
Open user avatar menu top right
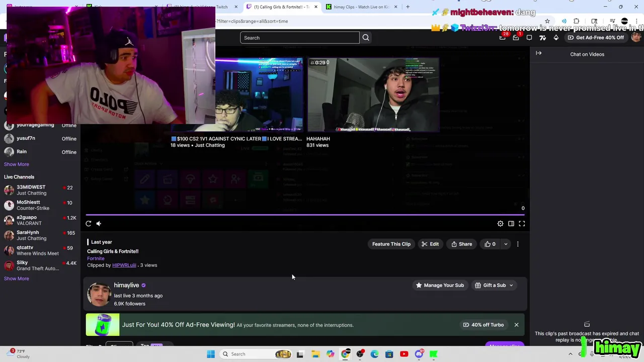(x=636, y=38)
